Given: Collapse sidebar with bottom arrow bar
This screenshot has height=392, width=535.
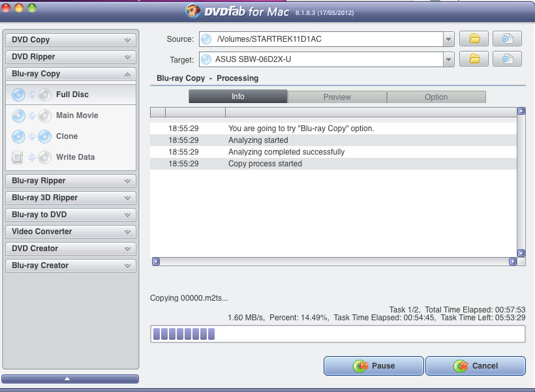Looking at the screenshot, I should (x=70, y=379).
